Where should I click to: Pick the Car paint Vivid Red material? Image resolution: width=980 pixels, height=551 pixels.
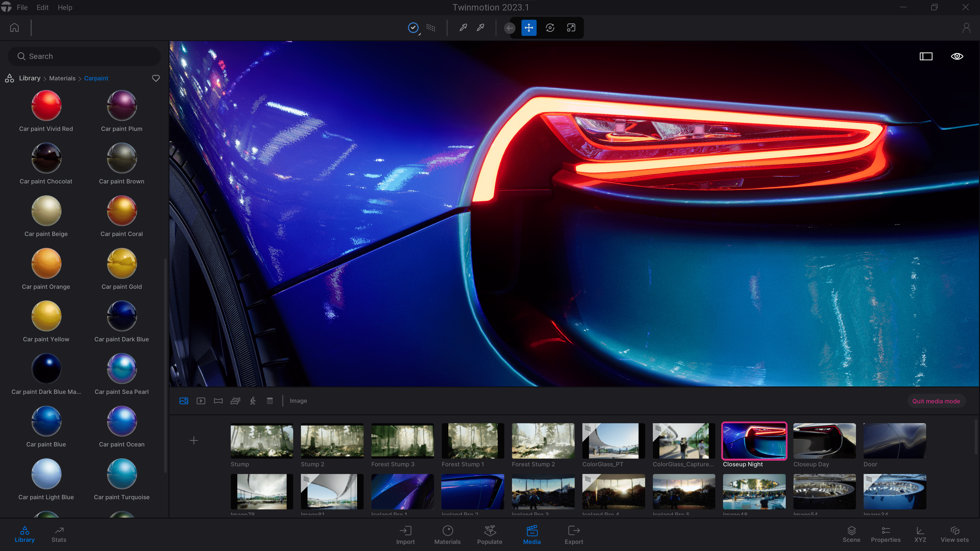point(46,106)
